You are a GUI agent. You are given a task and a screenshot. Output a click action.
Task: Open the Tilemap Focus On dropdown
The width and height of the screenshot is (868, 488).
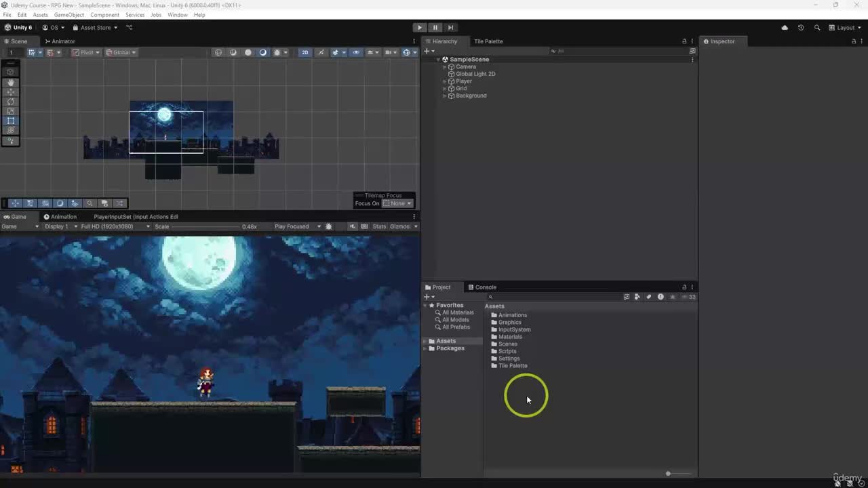coord(397,203)
